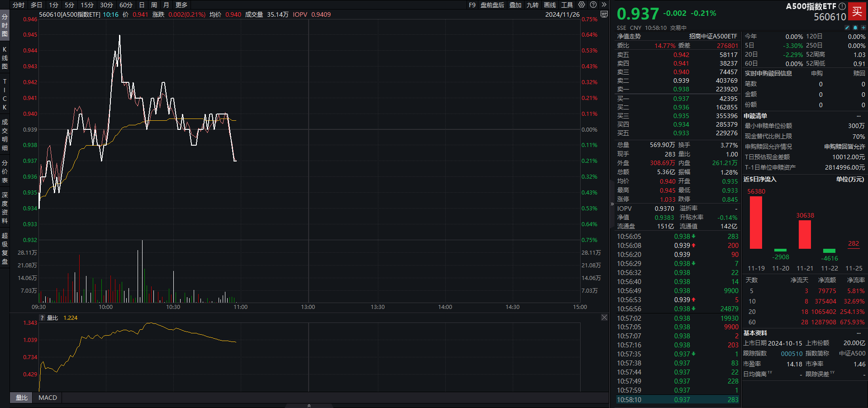Click the 上市日期 2024-10-15 value
Screen dimensions: 868x408
tap(785, 343)
